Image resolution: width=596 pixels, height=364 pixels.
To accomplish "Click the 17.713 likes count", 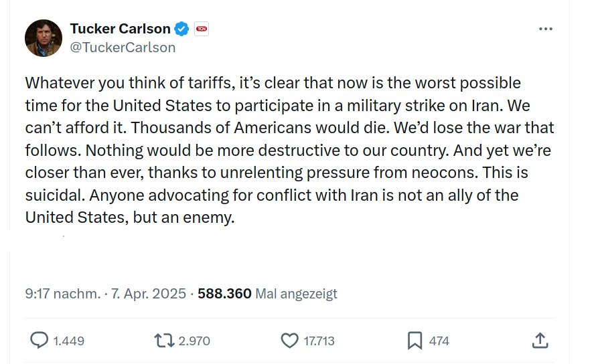I will 319,341.
